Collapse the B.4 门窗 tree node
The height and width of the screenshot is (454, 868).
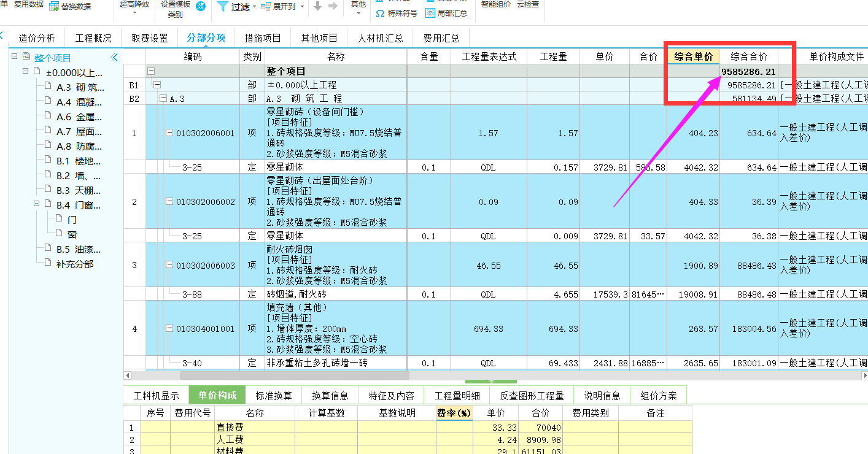[37, 204]
